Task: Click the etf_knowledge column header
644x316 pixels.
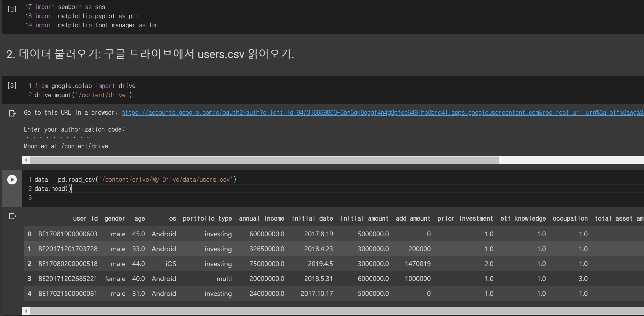Action: pos(523,219)
